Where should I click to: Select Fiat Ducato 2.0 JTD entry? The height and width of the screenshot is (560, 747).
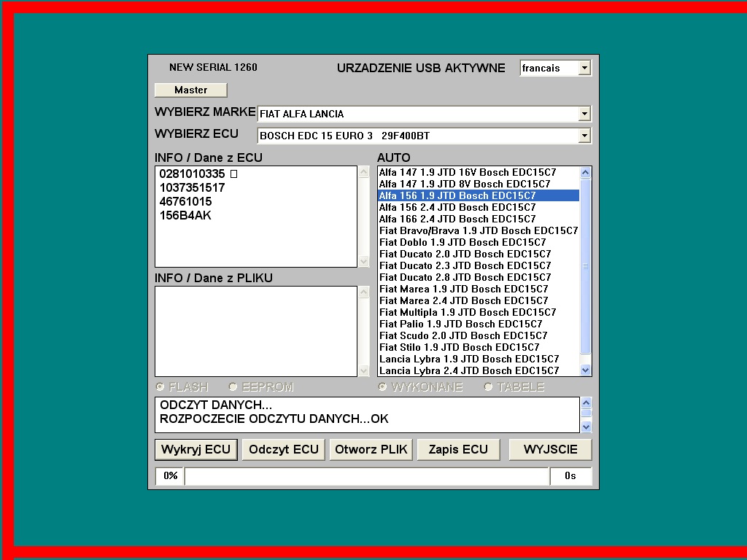(479, 254)
